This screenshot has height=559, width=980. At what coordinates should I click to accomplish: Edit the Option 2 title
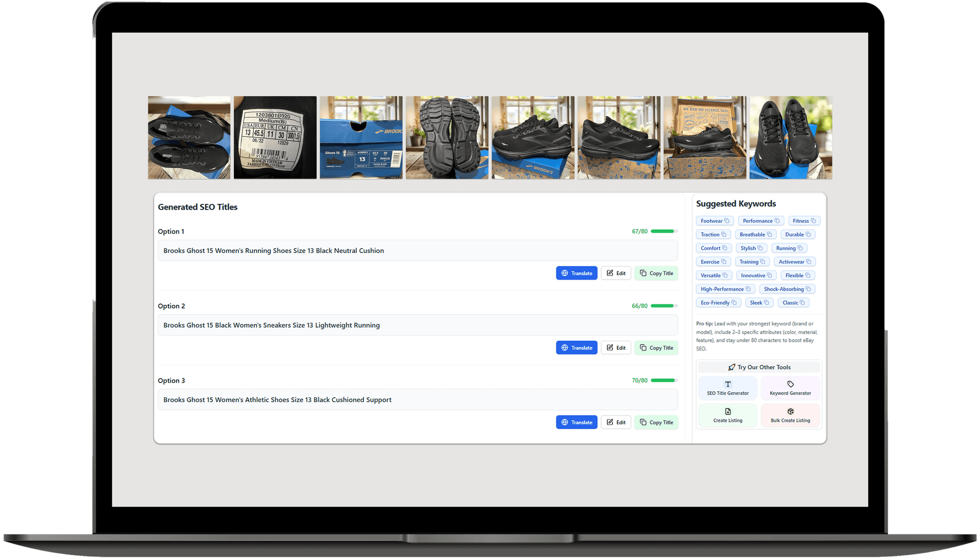(616, 348)
